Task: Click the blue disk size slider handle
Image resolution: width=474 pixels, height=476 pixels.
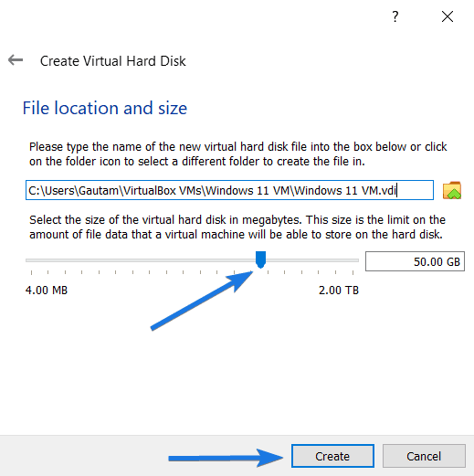Action: 260,259
